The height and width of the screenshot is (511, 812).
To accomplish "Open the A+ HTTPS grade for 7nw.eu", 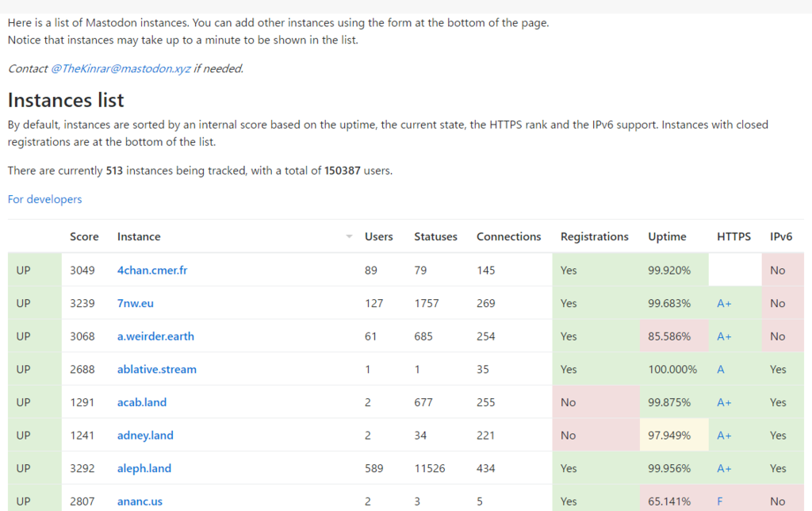I will point(724,303).
